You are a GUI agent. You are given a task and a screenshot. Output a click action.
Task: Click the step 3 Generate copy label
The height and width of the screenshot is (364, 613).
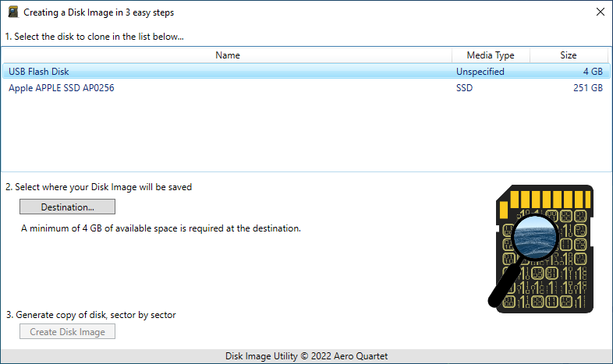coord(90,315)
